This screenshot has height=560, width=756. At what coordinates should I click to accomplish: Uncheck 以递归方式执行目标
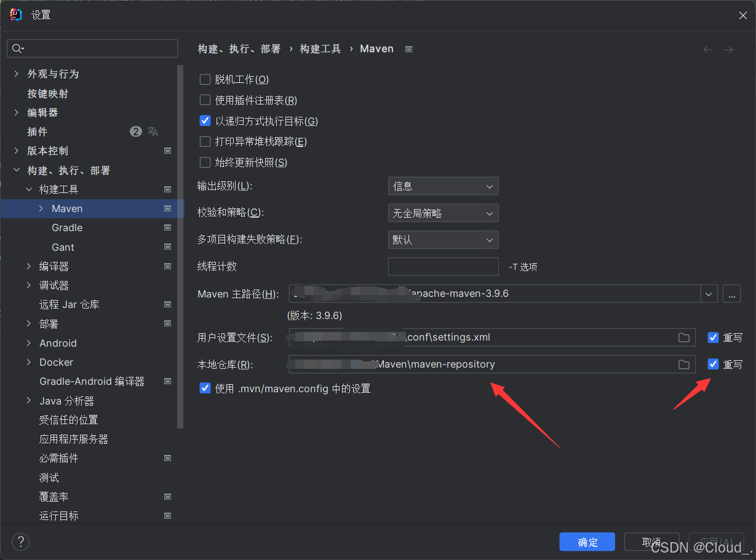pos(205,121)
